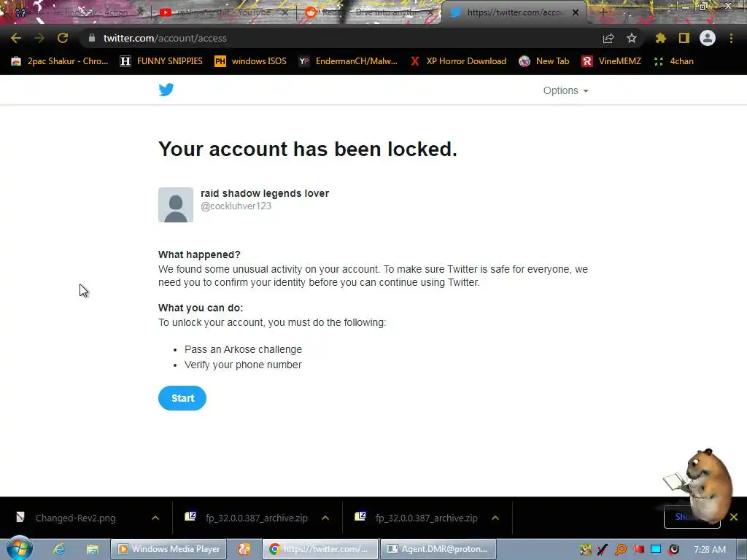Open the FUNNY SNIPPIES bookmark
Screen dimensions: 747x560
pyautogui.click(x=161, y=61)
